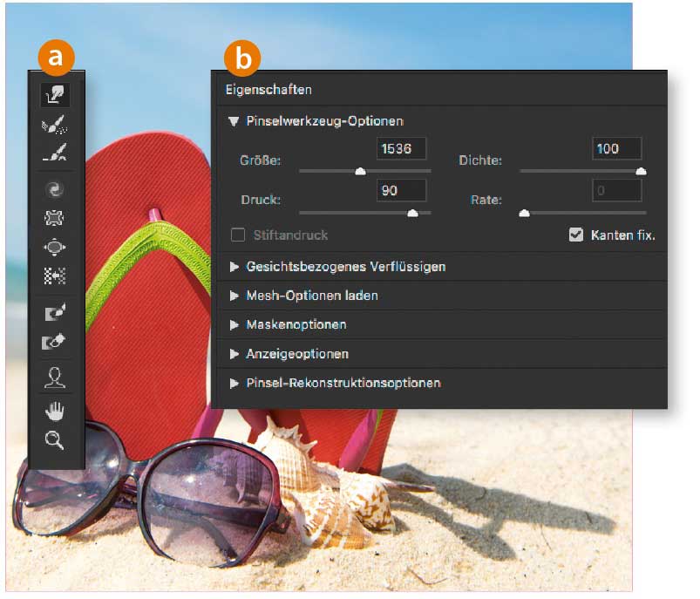
Task: Select the Face tool
Action: point(55,378)
